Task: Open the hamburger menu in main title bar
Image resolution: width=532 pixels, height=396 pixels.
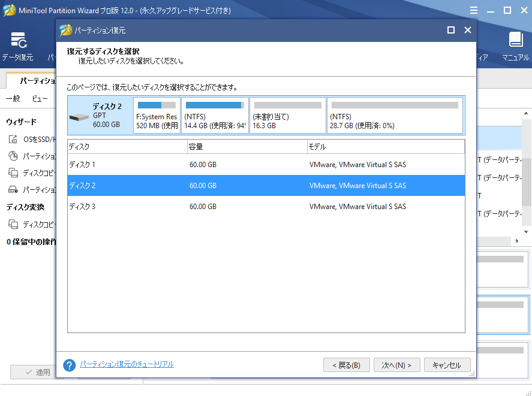Action: point(473,10)
